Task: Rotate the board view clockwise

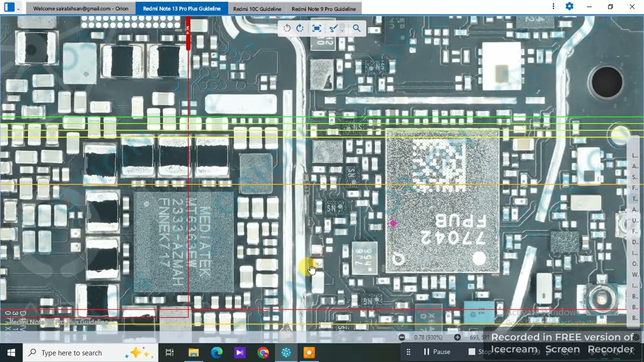Action: point(300,28)
